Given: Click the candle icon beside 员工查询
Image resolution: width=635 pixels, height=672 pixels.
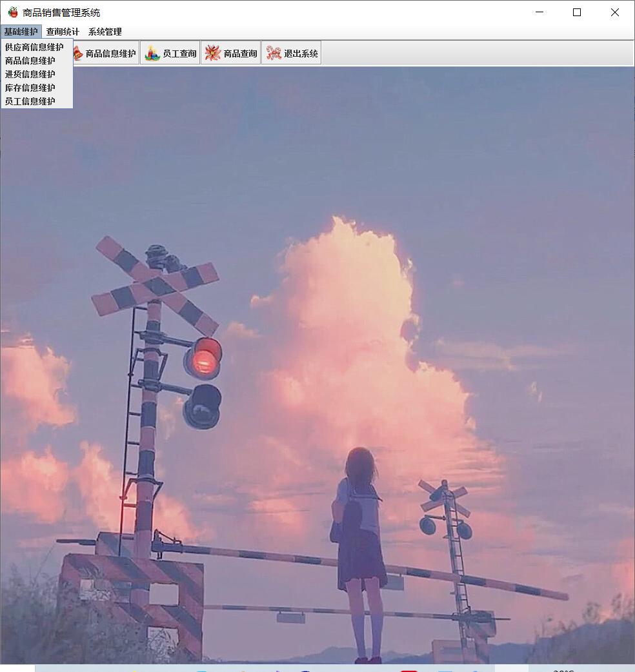Looking at the screenshot, I should [152, 53].
